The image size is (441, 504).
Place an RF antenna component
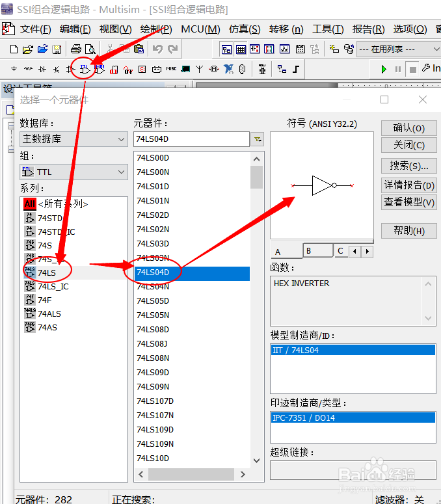pyautogui.click(x=199, y=69)
